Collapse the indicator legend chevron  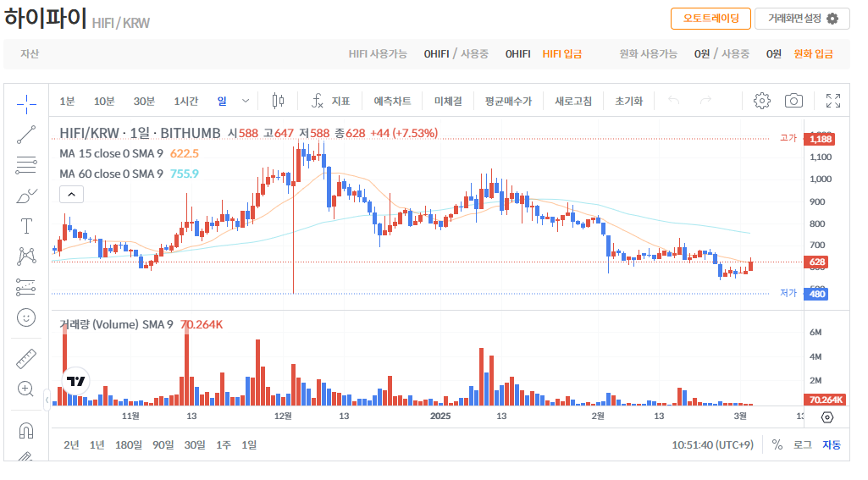pos(71,195)
